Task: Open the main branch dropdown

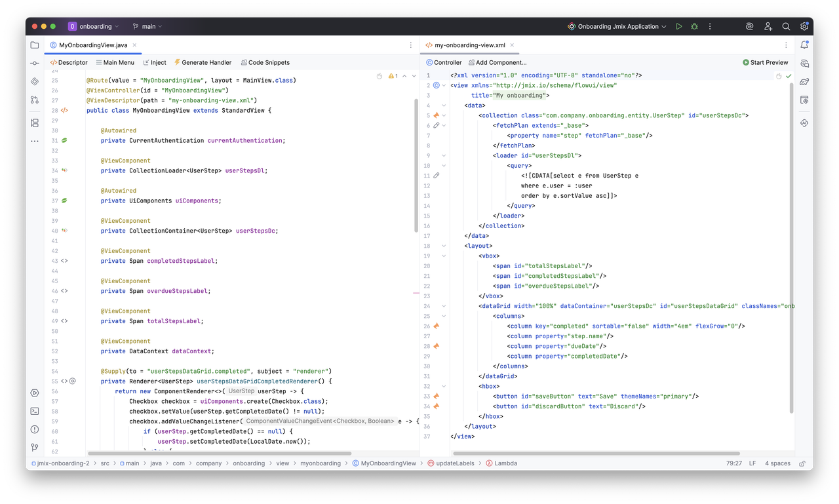Action: tap(147, 26)
